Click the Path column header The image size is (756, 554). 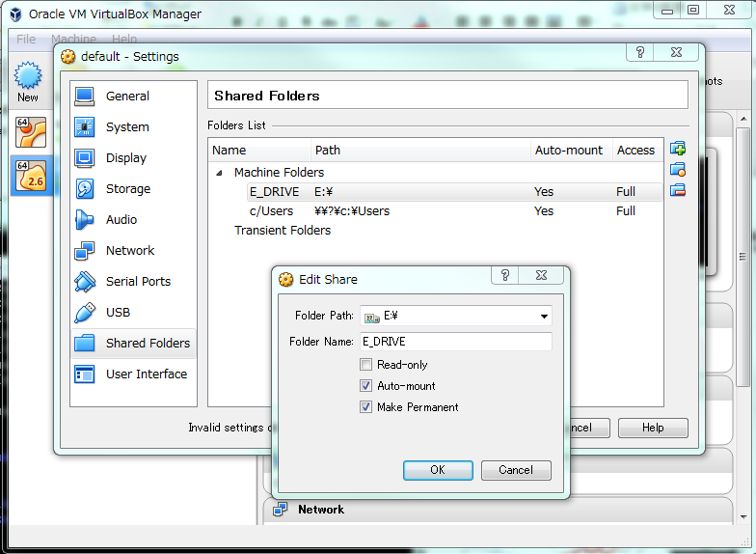click(x=420, y=151)
